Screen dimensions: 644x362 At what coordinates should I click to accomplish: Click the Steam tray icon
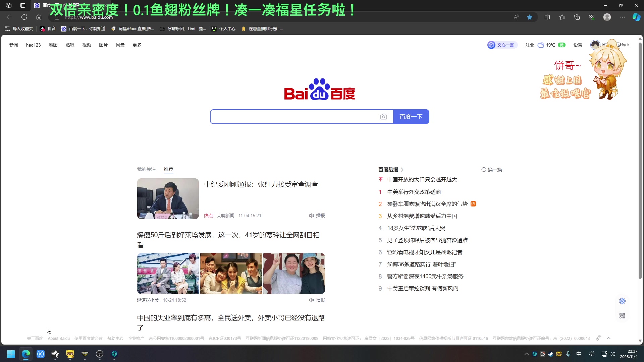550,354
